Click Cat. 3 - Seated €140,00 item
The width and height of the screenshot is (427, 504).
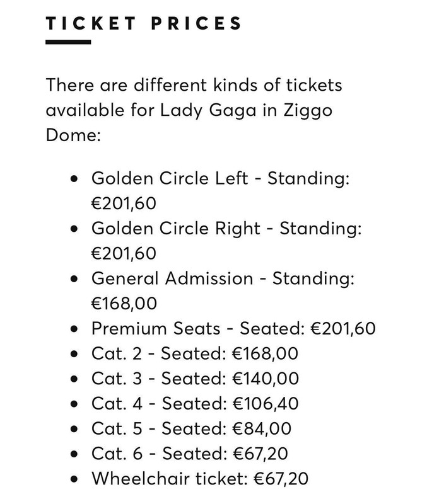196,379
